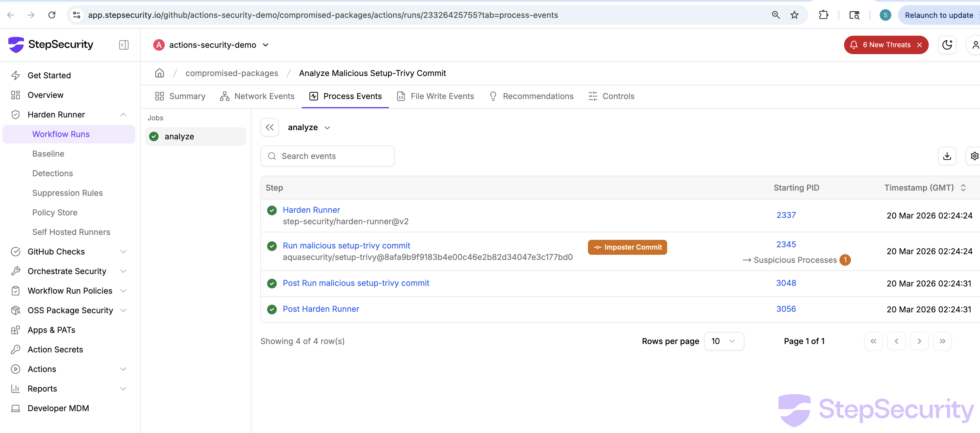Dismiss the 6 New Threats alert

point(920,45)
